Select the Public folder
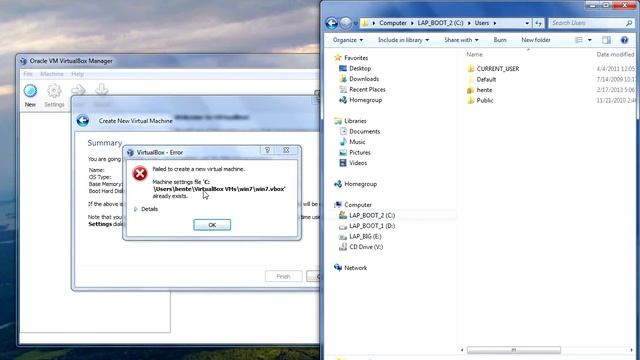 coord(484,100)
